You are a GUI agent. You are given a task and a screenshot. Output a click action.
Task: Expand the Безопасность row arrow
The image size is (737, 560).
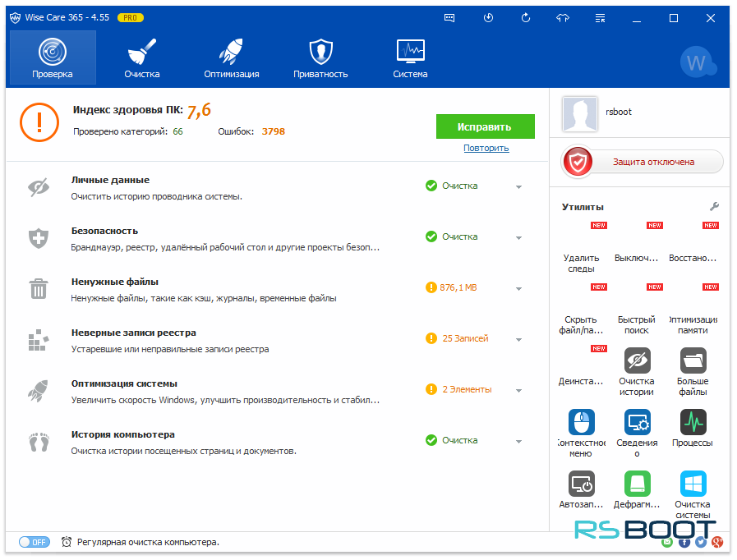(x=519, y=238)
